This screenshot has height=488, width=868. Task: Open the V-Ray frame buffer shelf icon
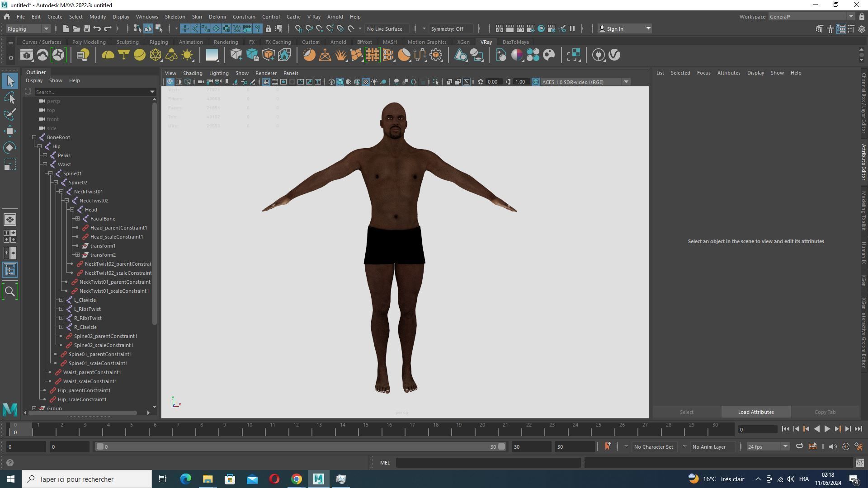coord(27,55)
